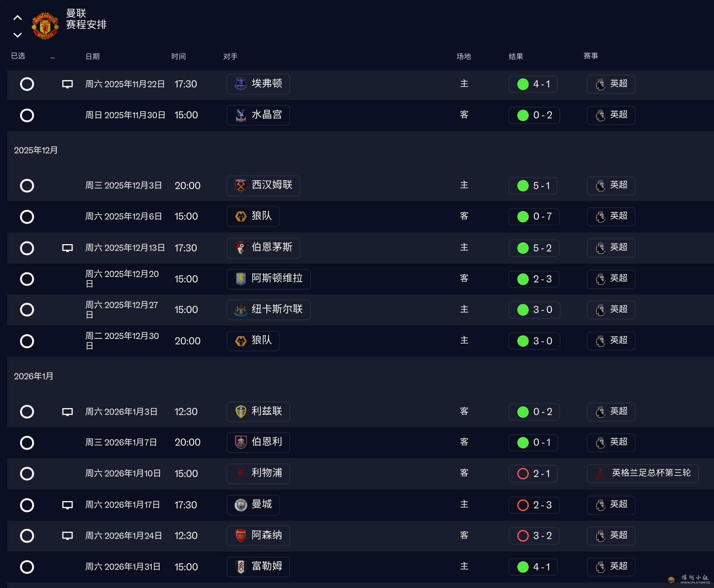Open the 英格兰足总杯第三轮 competition link
714x588 pixels.
click(x=651, y=473)
